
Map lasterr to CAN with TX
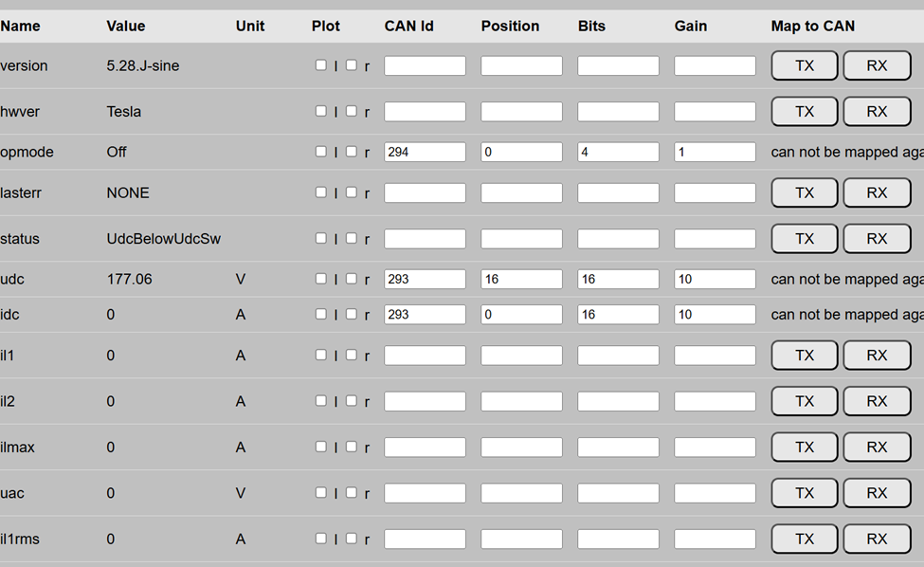(x=805, y=192)
